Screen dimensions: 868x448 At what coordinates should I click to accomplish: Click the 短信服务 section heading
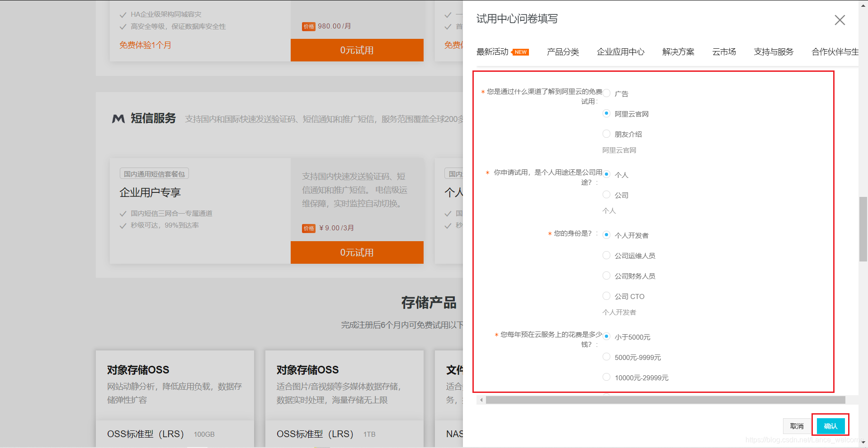coord(153,118)
